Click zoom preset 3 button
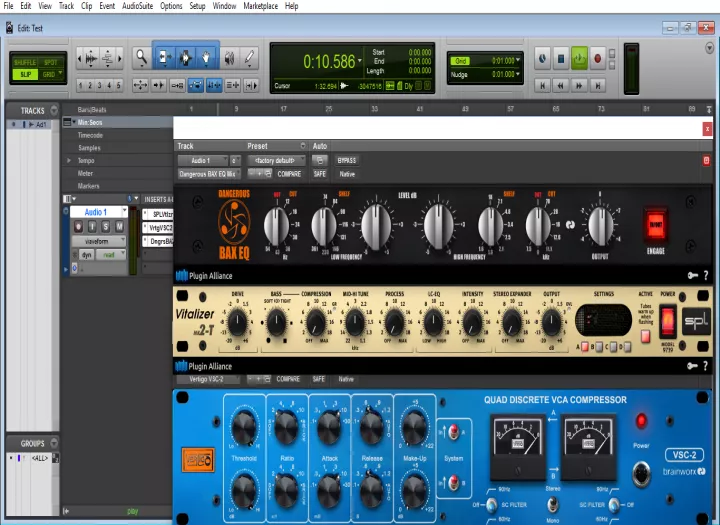Viewport: 720px width, 525px height. 100,85
